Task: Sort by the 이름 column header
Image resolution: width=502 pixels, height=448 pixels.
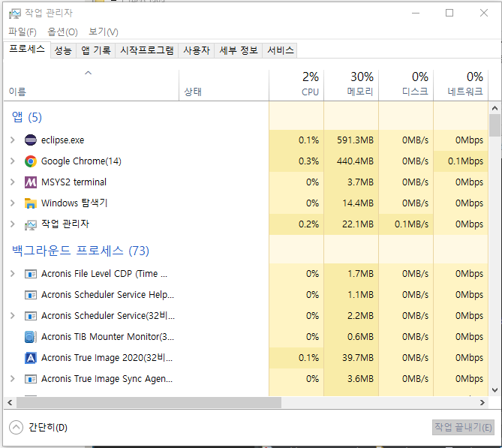Action: click(x=92, y=86)
